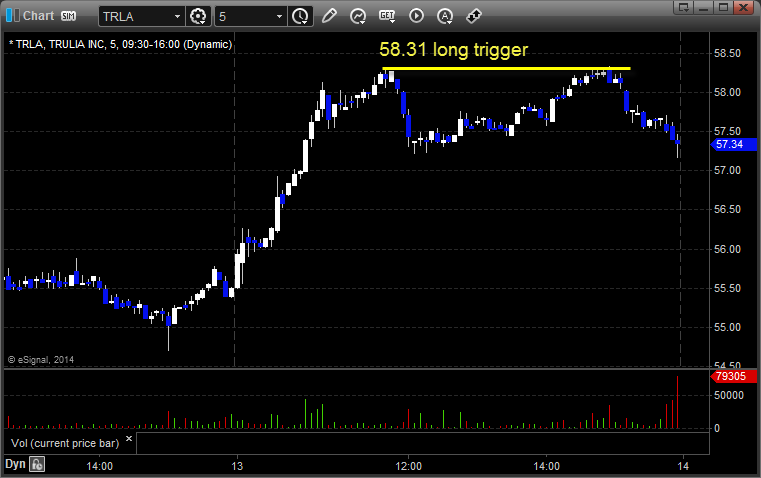Click the TRLA, TRULIA INC chart title
The height and width of the screenshot is (478, 761).
coord(120,44)
